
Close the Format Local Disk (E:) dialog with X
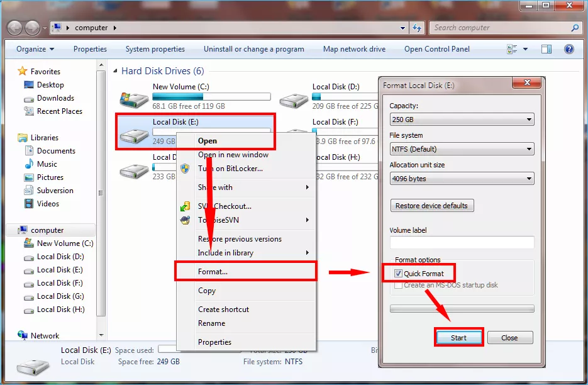pyautogui.click(x=527, y=82)
